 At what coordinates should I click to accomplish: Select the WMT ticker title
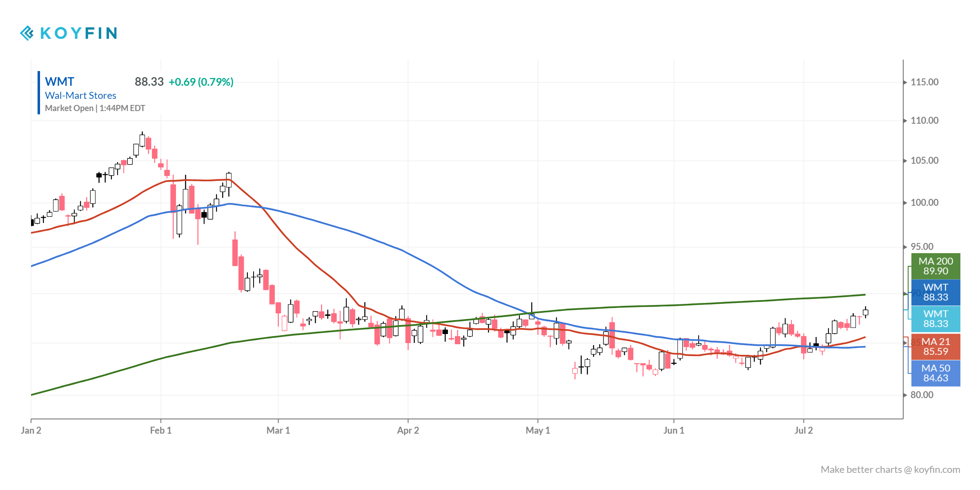click(59, 82)
